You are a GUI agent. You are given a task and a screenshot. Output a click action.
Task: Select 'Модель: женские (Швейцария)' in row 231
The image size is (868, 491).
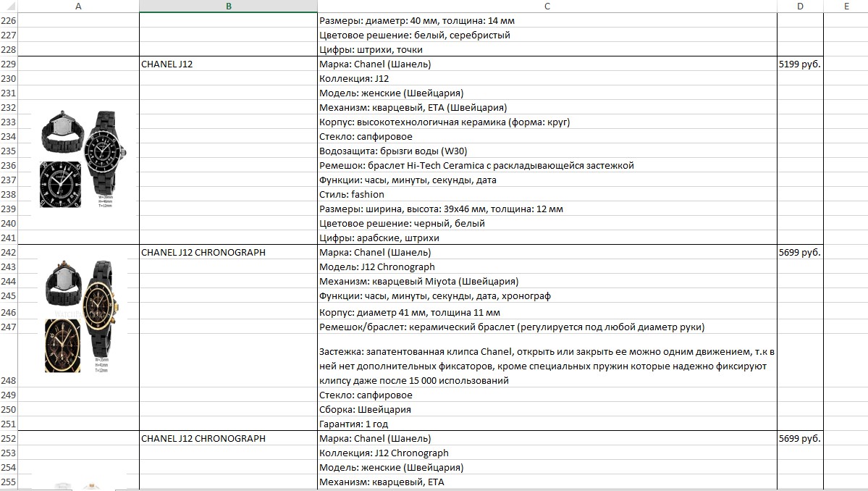pos(547,93)
